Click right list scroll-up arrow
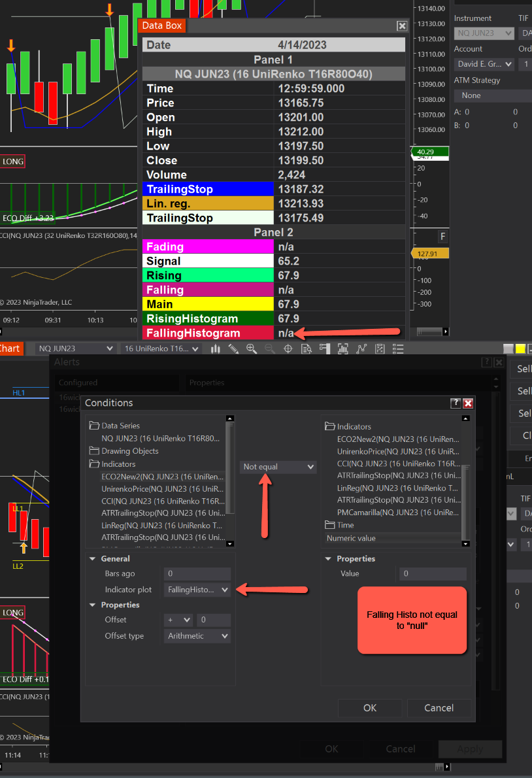Screen dimensions: 532x778 pos(465,419)
